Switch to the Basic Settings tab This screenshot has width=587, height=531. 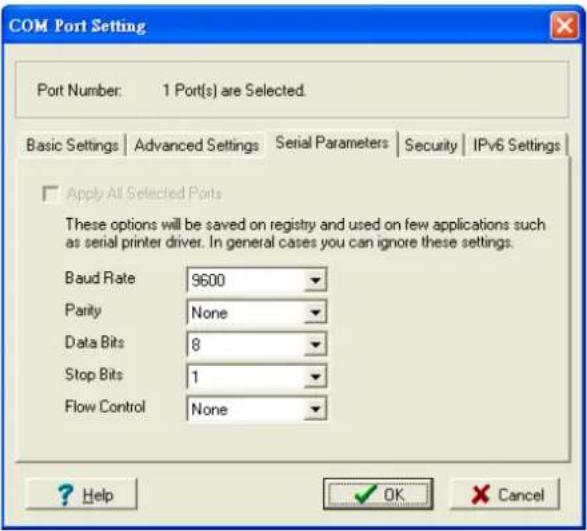click(72, 145)
